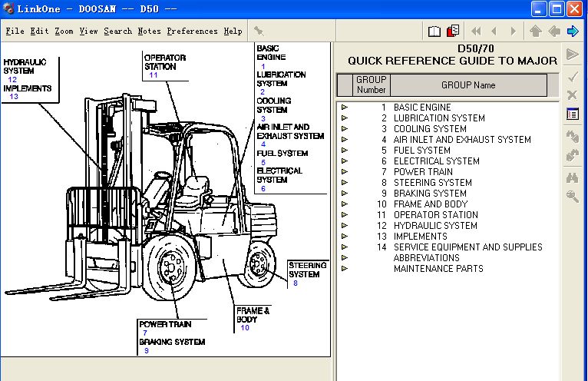Click the GROUP Name column header
This screenshot has width=588, height=381.
[467, 85]
